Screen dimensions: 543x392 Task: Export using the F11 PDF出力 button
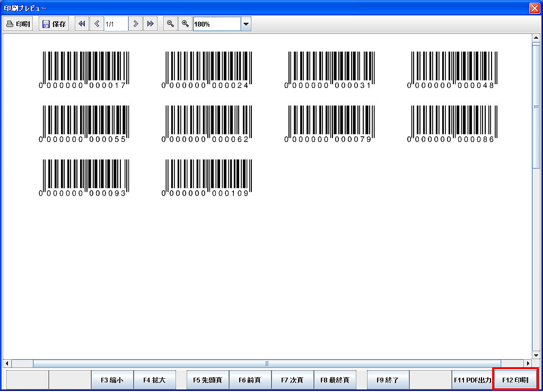(472, 380)
